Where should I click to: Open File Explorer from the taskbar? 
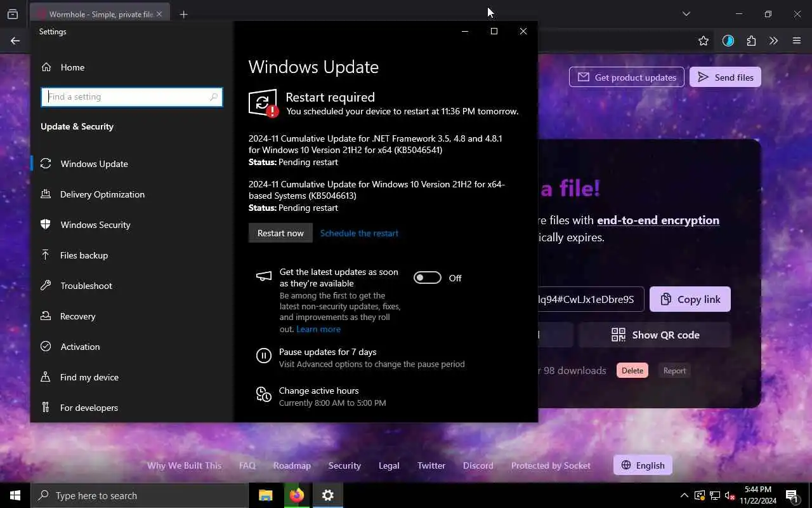tap(265, 495)
